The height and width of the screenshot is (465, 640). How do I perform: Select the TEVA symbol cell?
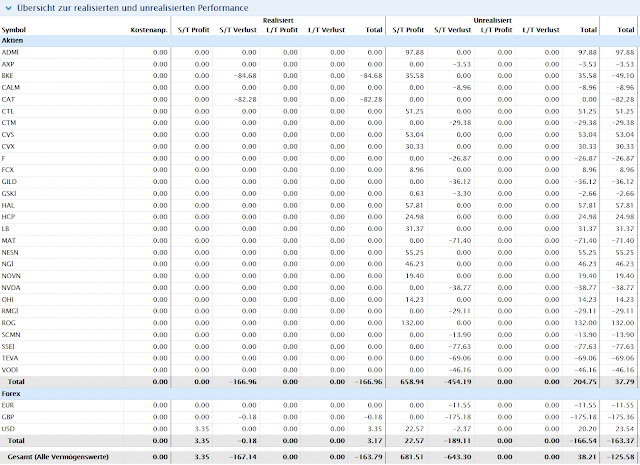[x=10, y=358]
